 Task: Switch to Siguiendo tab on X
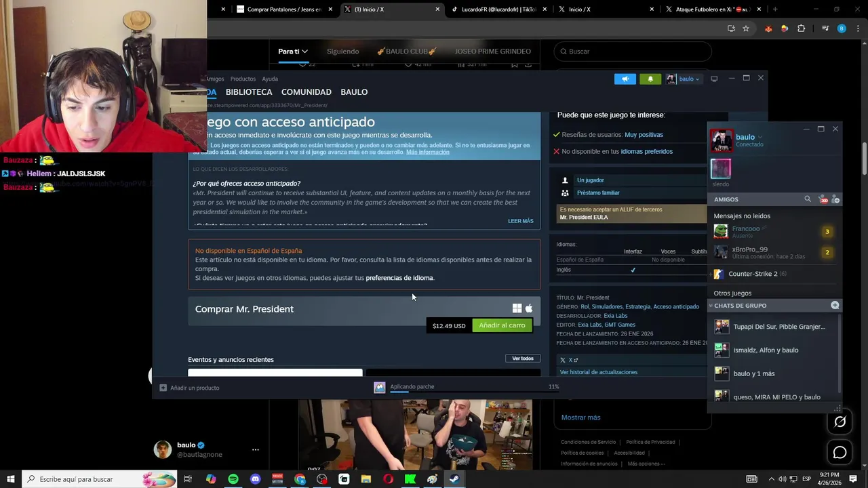pyautogui.click(x=342, y=52)
